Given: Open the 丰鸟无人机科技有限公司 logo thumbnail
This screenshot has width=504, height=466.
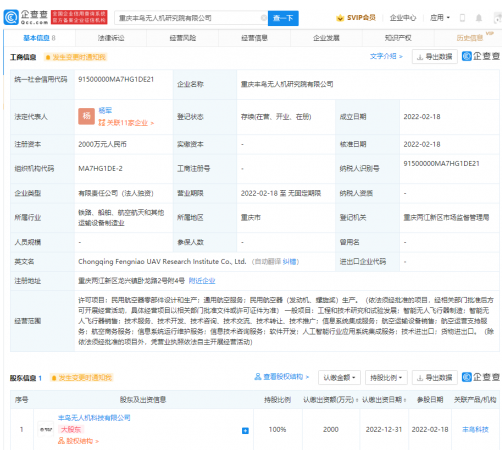Looking at the screenshot, I should [46, 429].
